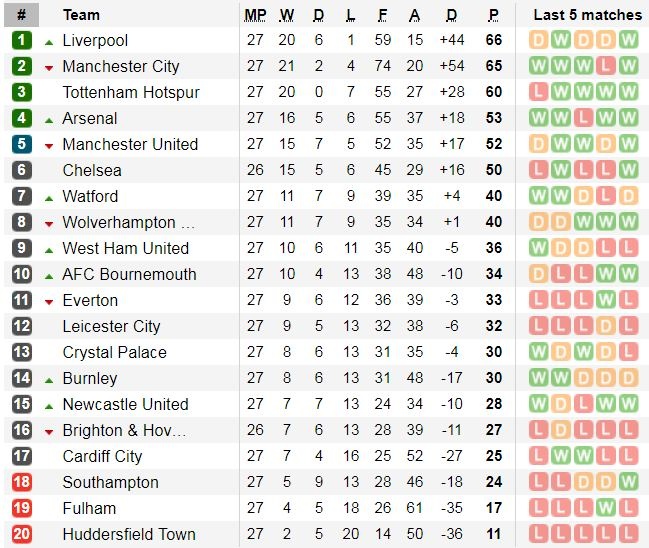649x548 pixels.
Task: Click the green W badge in Fulham's row
Action: click(606, 508)
